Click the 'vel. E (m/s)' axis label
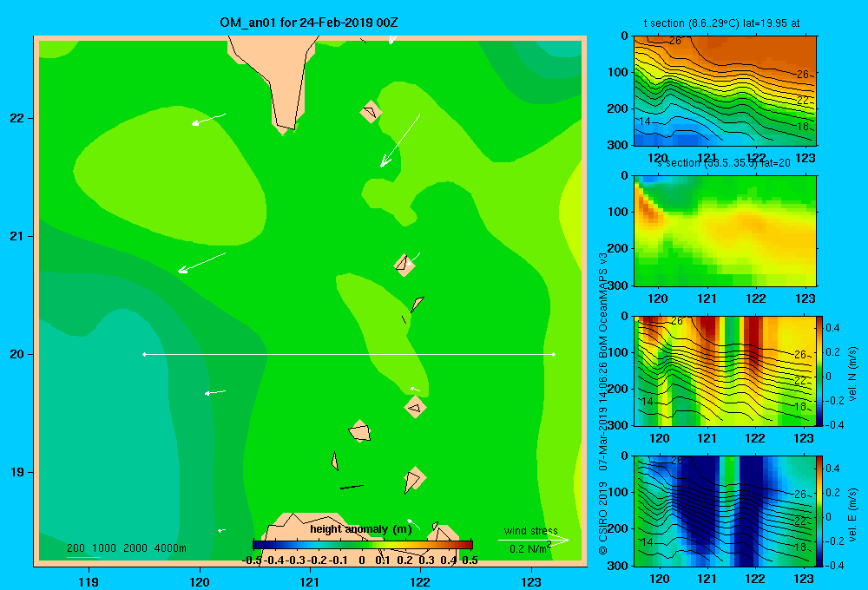868x590 pixels. tap(852, 515)
